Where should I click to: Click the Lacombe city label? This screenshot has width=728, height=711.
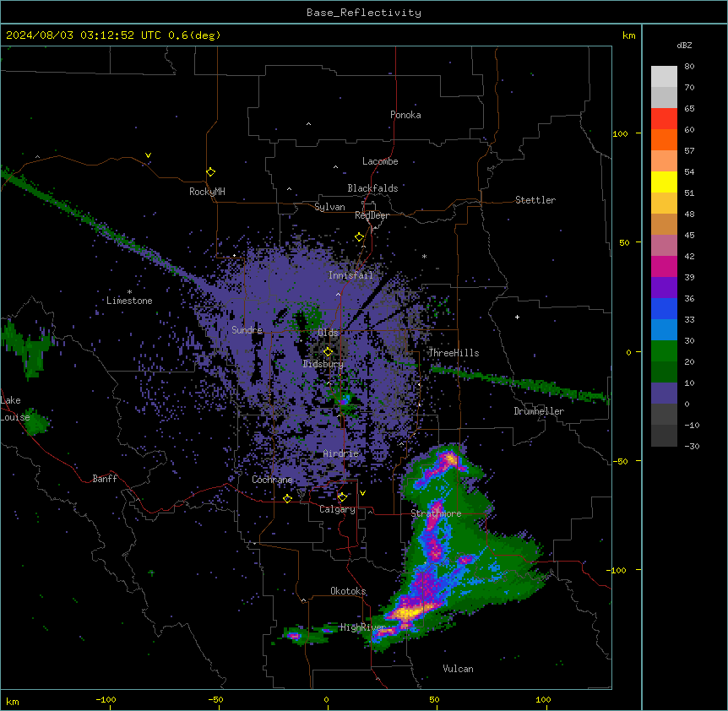click(380, 161)
